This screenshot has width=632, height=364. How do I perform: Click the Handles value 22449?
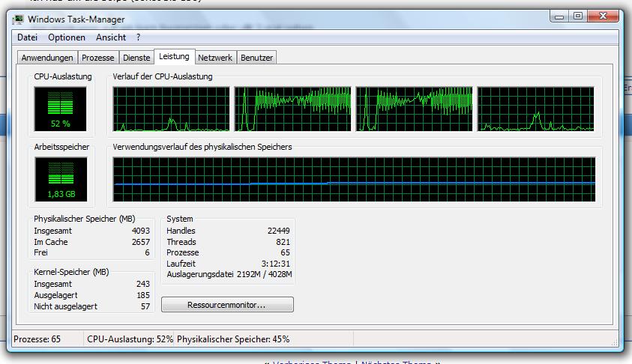(279, 231)
